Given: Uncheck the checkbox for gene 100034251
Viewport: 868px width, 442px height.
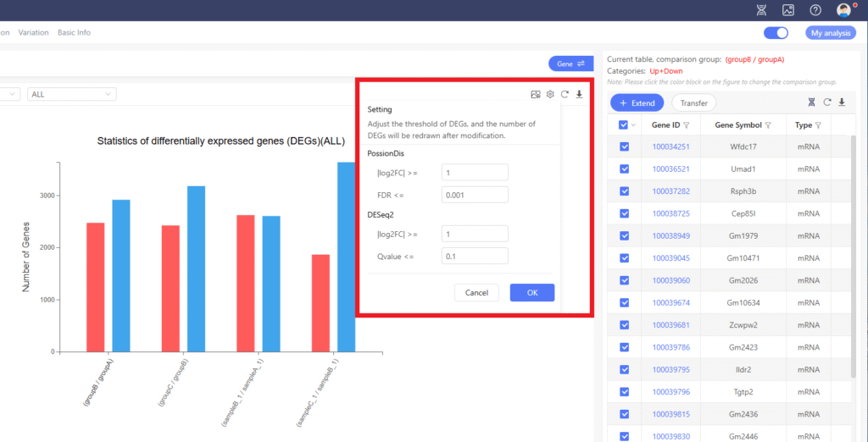Looking at the screenshot, I should coord(625,146).
